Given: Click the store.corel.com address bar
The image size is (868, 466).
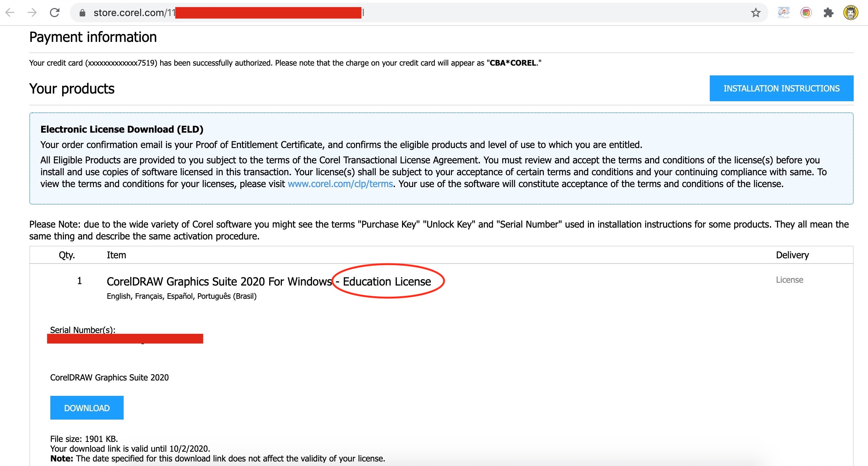Looking at the screenshot, I should point(418,13).
